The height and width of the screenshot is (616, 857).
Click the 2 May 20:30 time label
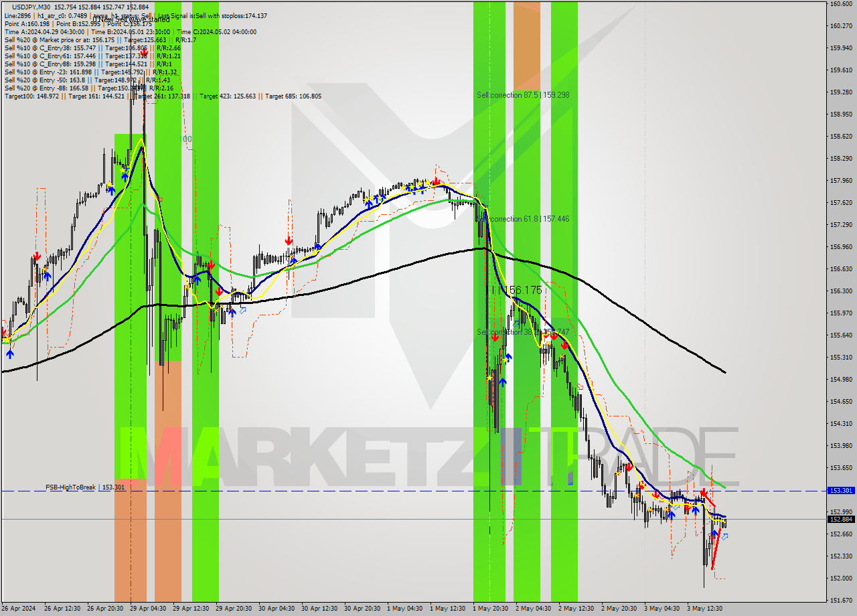(x=620, y=609)
